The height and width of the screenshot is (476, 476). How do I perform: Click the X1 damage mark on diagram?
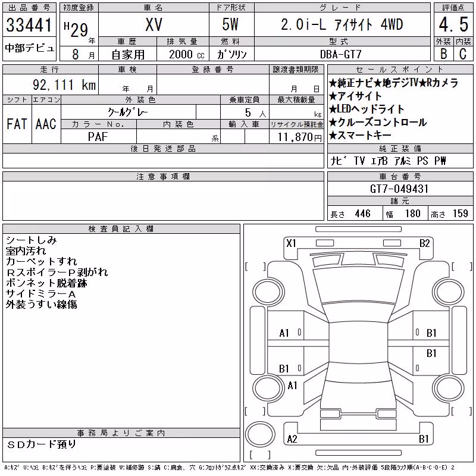coord(291,243)
